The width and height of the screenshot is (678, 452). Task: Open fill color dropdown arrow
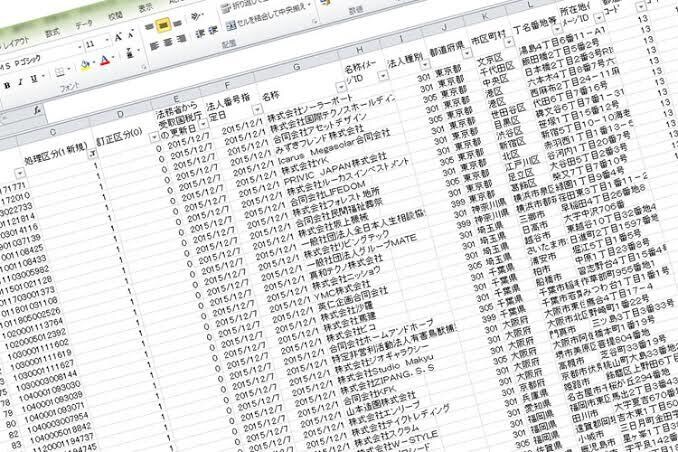(x=95, y=63)
